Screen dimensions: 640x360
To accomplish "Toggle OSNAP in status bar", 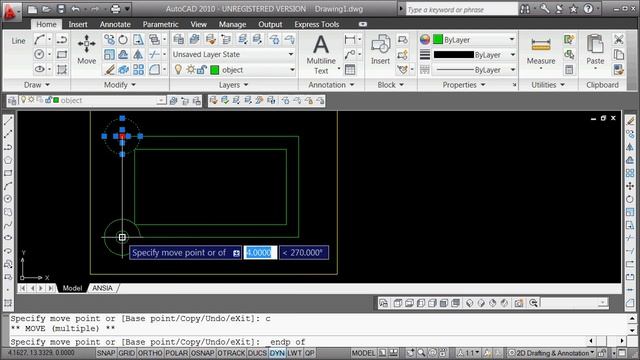I will [203, 353].
